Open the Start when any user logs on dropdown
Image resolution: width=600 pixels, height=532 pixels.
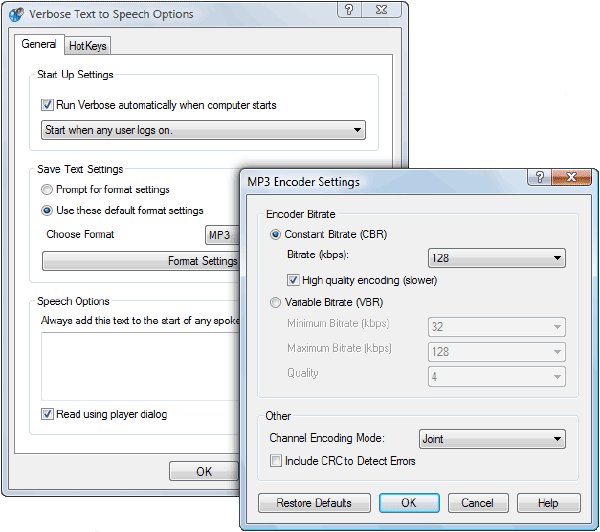click(x=203, y=130)
